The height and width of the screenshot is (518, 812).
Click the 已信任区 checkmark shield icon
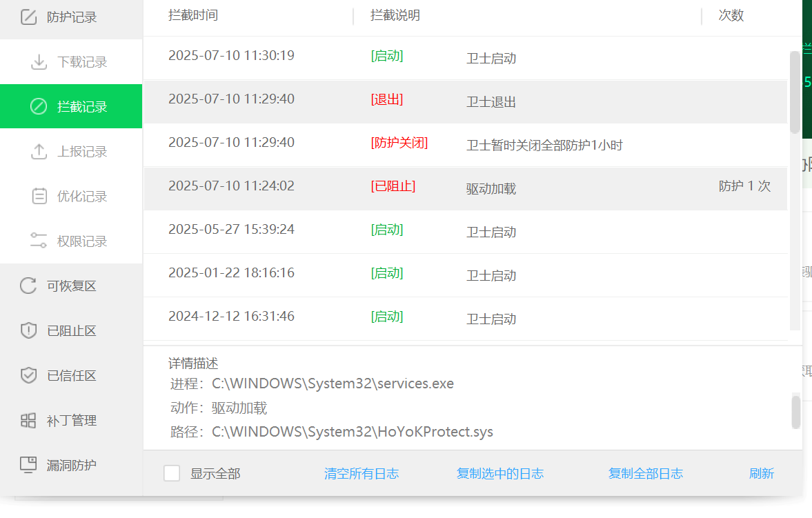28,376
